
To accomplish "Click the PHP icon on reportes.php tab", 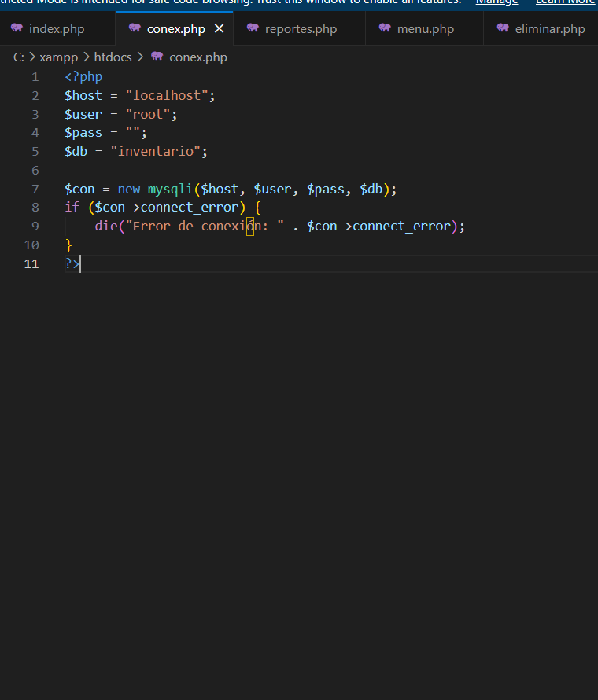I will [253, 28].
